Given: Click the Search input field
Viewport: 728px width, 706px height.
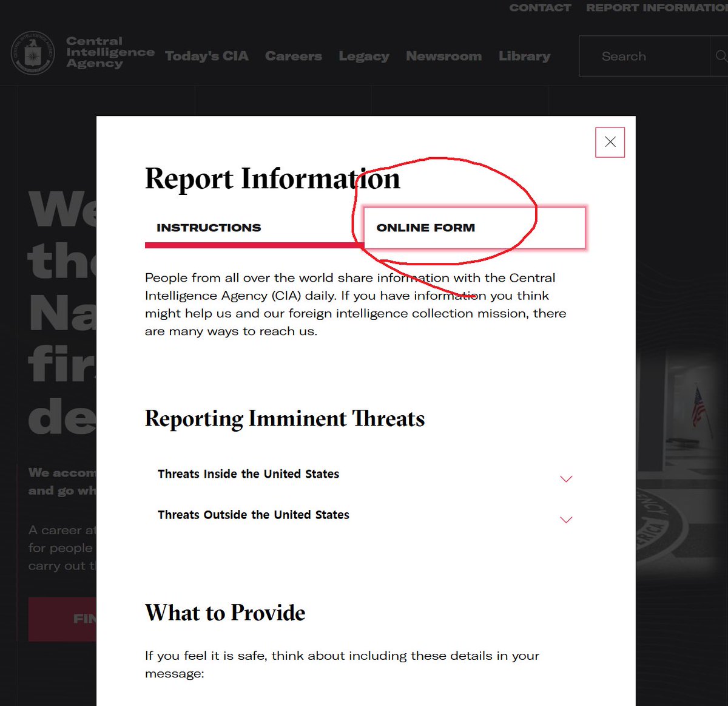Looking at the screenshot, I should [x=643, y=56].
